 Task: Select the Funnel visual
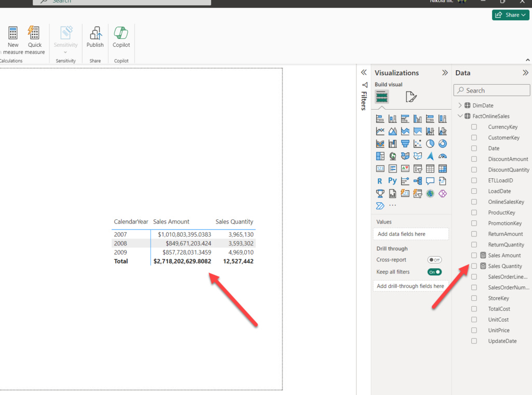tap(405, 143)
